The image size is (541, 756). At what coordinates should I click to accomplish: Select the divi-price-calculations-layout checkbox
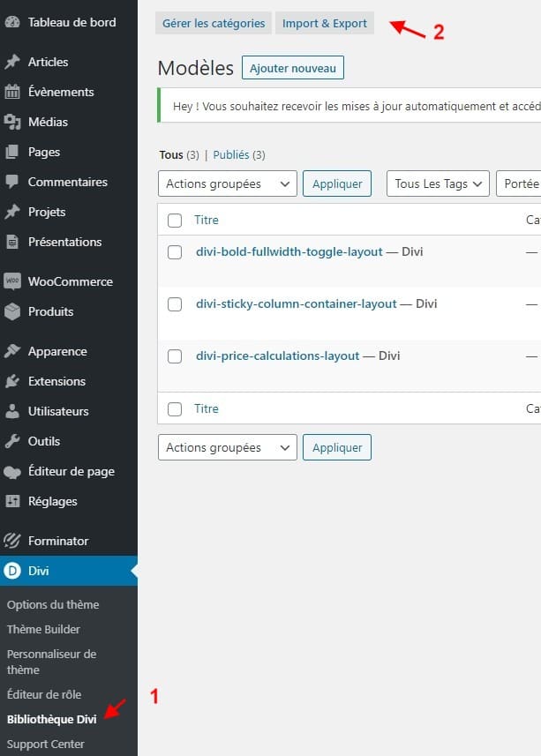tap(175, 356)
